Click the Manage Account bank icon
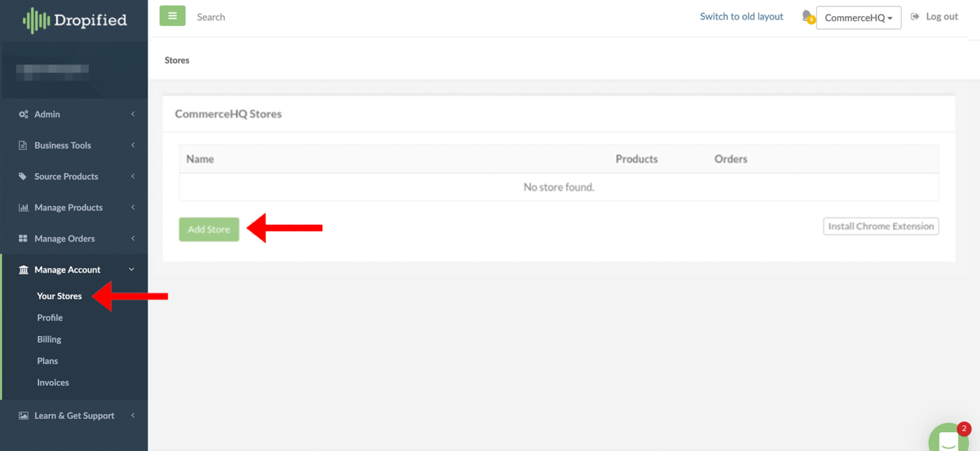 click(x=23, y=270)
